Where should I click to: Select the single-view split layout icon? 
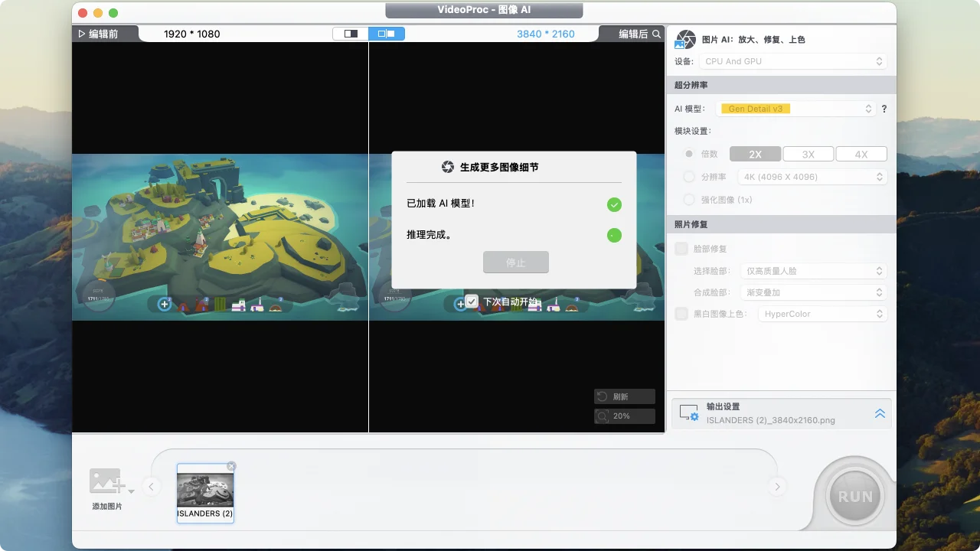pos(351,34)
